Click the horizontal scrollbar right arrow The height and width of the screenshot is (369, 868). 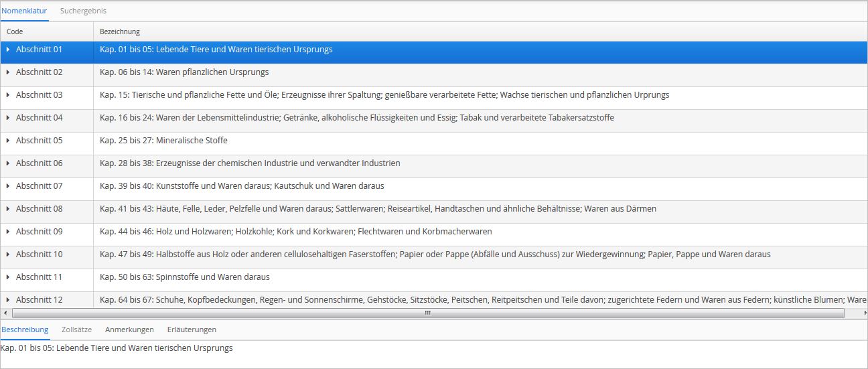pos(865,313)
